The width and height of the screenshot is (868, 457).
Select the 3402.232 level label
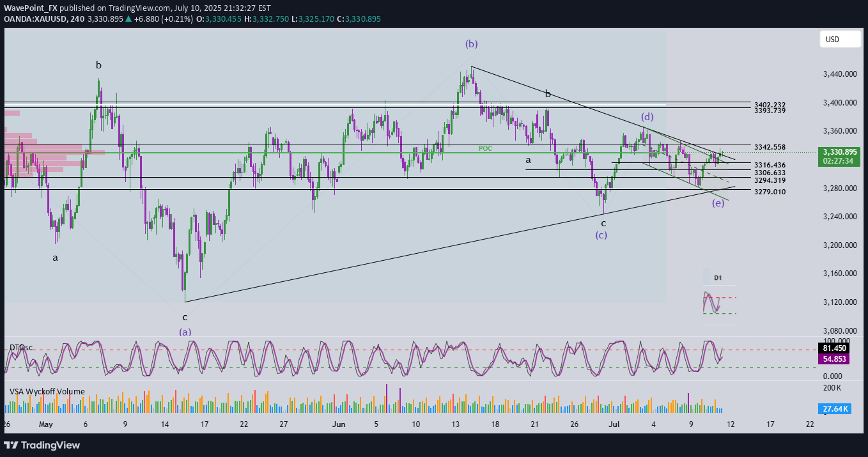[x=770, y=105]
